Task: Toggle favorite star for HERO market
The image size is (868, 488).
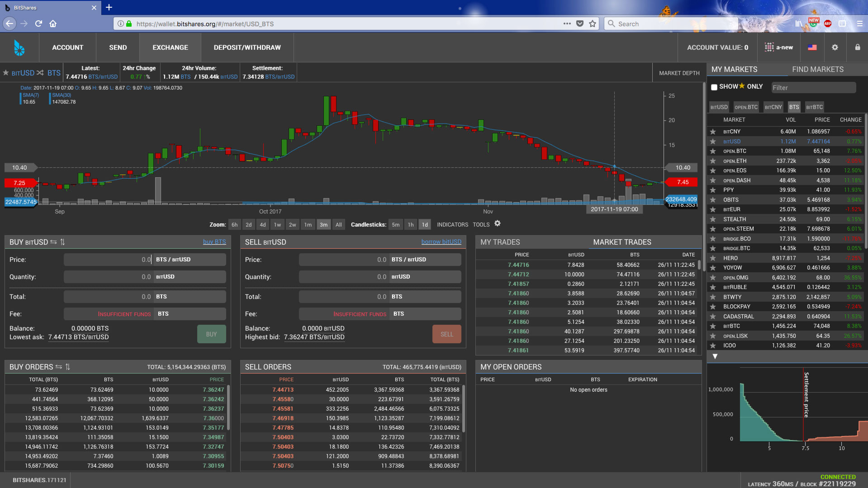Action: [x=713, y=258]
